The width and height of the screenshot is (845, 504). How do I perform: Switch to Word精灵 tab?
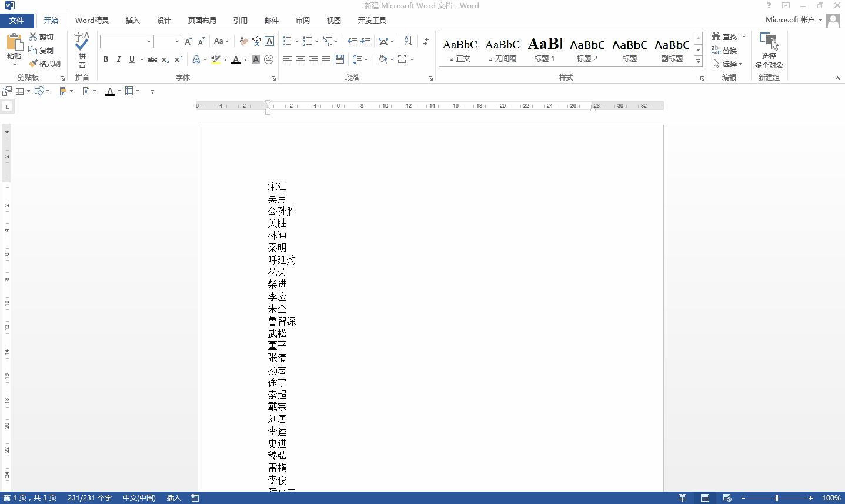(92, 20)
